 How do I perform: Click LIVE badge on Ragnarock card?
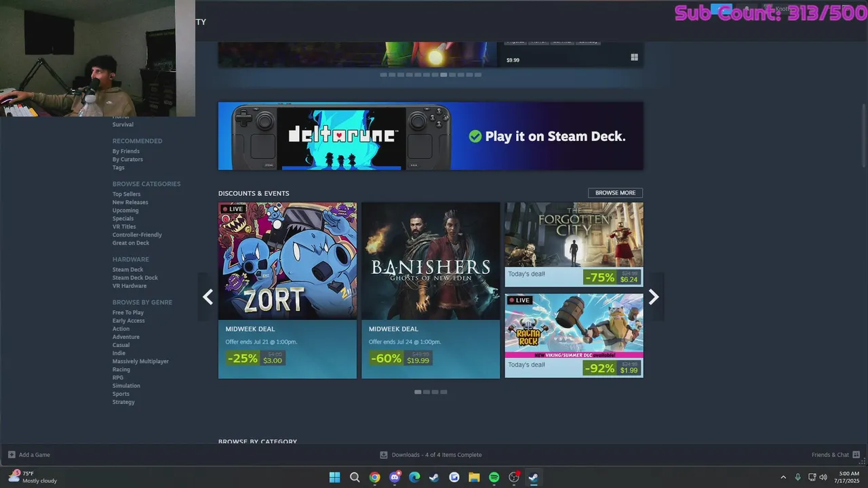[519, 300]
